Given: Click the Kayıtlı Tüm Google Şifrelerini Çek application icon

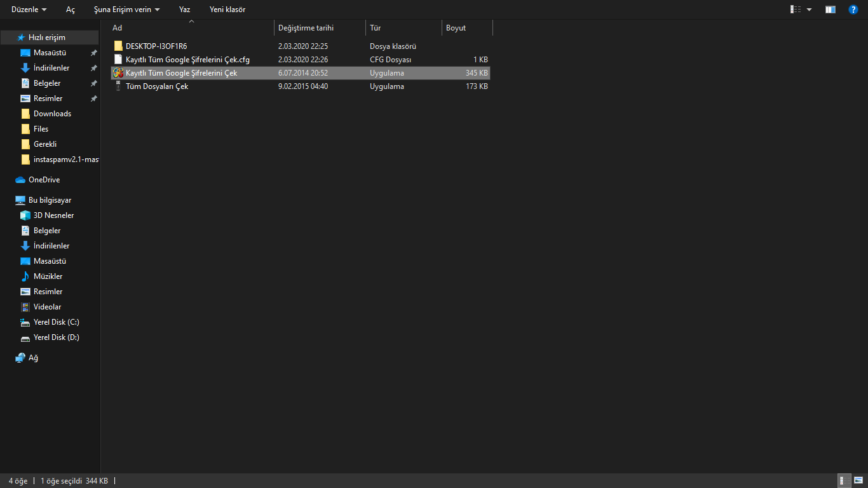Looking at the screenshot, I should (x=118, y=73).
